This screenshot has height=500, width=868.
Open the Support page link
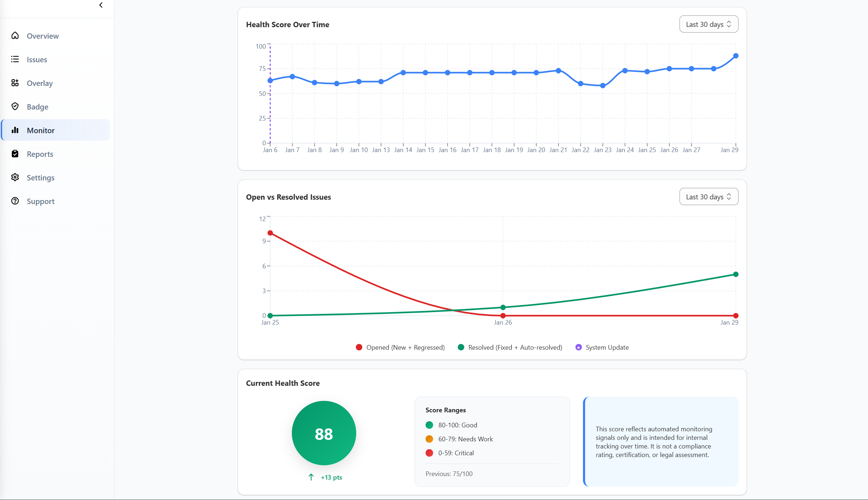click(40, 201)
